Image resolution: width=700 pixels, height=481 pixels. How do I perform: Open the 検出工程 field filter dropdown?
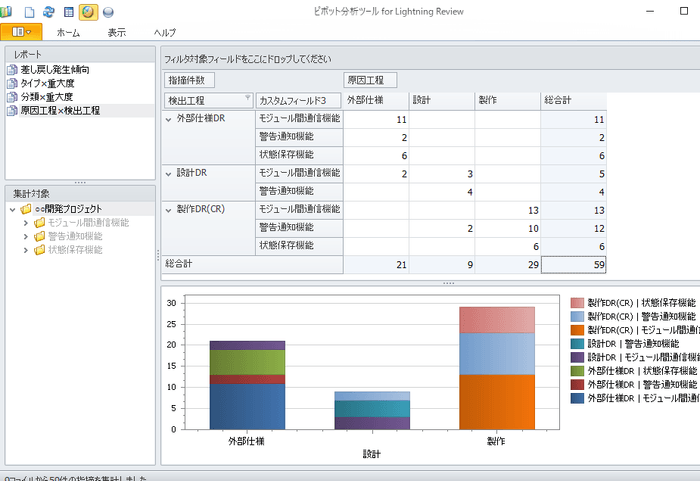[x=246, y=99]
